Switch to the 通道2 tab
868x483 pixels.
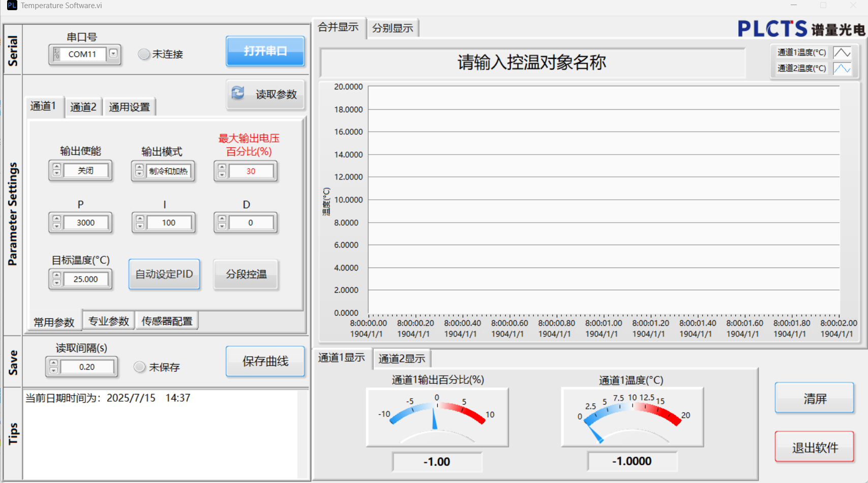pyautogui.click(x=83, y=107)
